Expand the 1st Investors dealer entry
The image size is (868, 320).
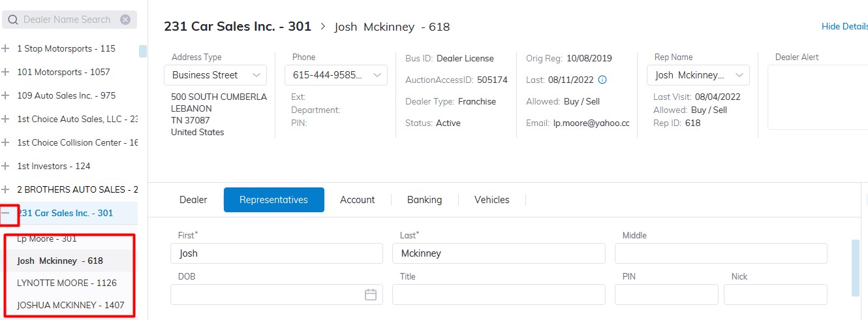[6, 166]
